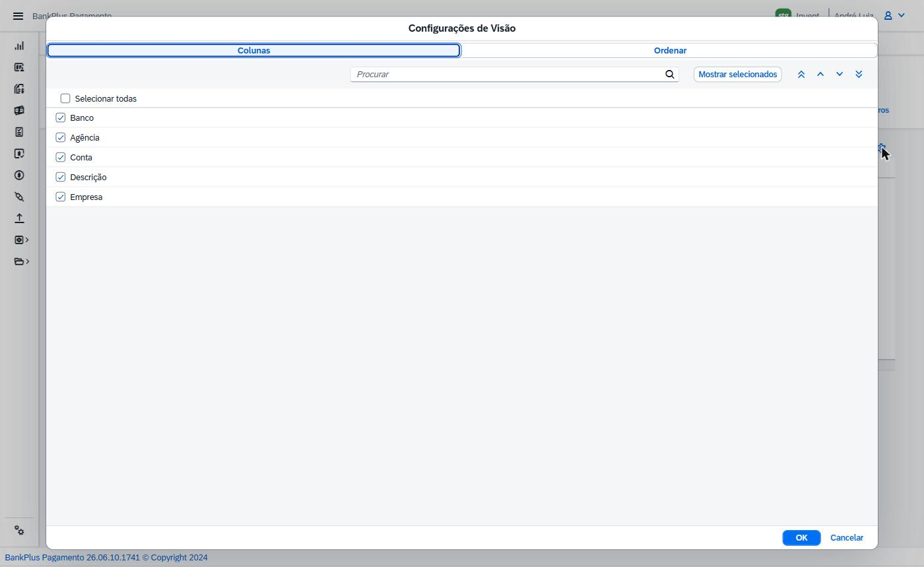924x567 pixels.
Task: Uncheck the Conta column checkbox
Action: tap(61, 157)
